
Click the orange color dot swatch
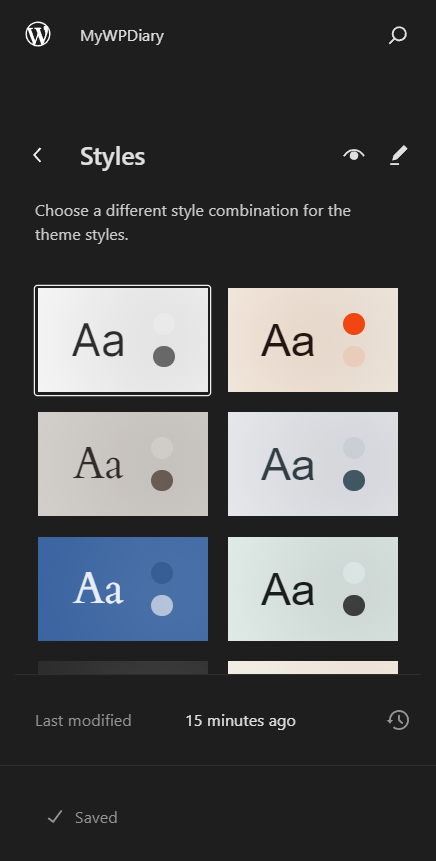coord(354,324)
